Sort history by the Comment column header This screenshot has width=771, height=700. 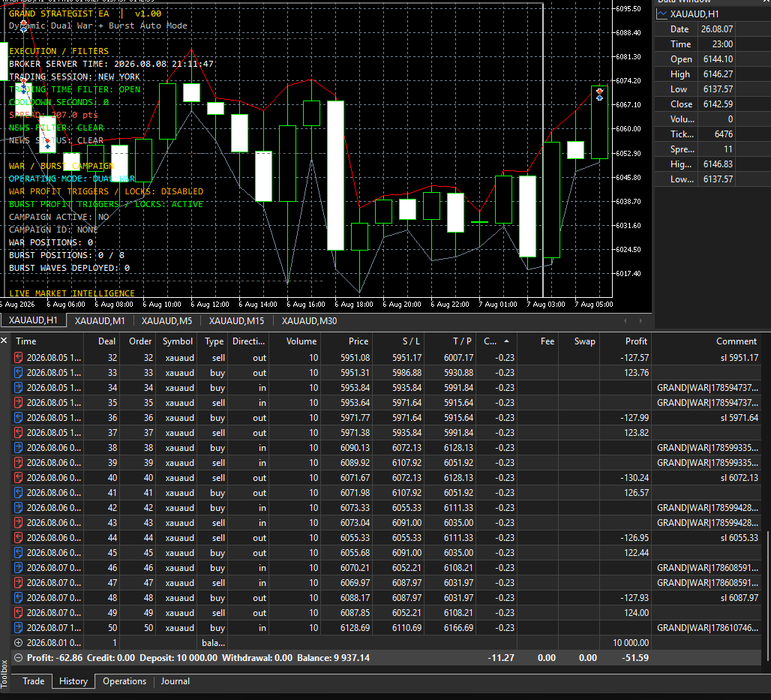click(707, 341)
